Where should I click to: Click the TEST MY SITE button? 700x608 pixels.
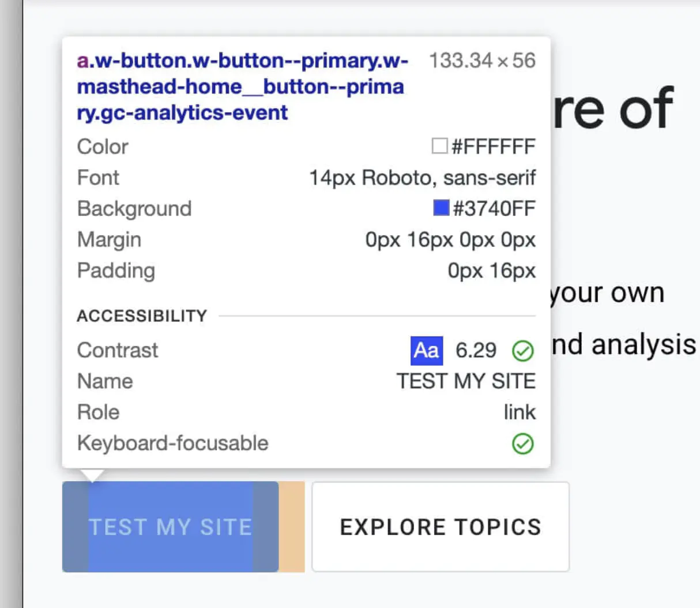170,527
